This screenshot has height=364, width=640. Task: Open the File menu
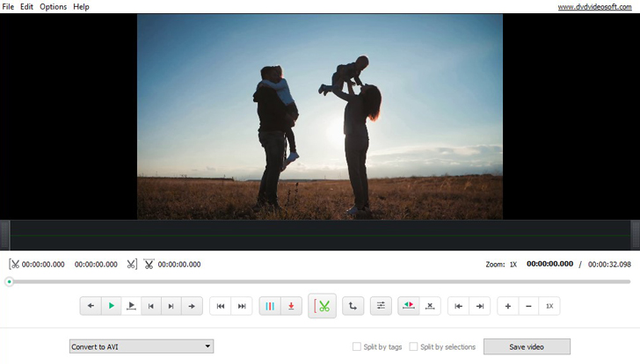tap(8, 6)
